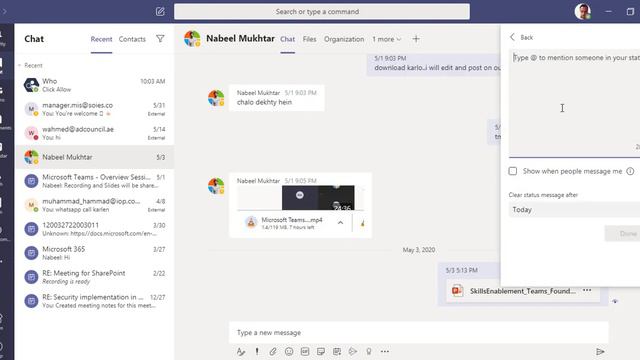Click the Stream icon in compose bar
This screenshot has width=640, height=360.
(353, 351)
